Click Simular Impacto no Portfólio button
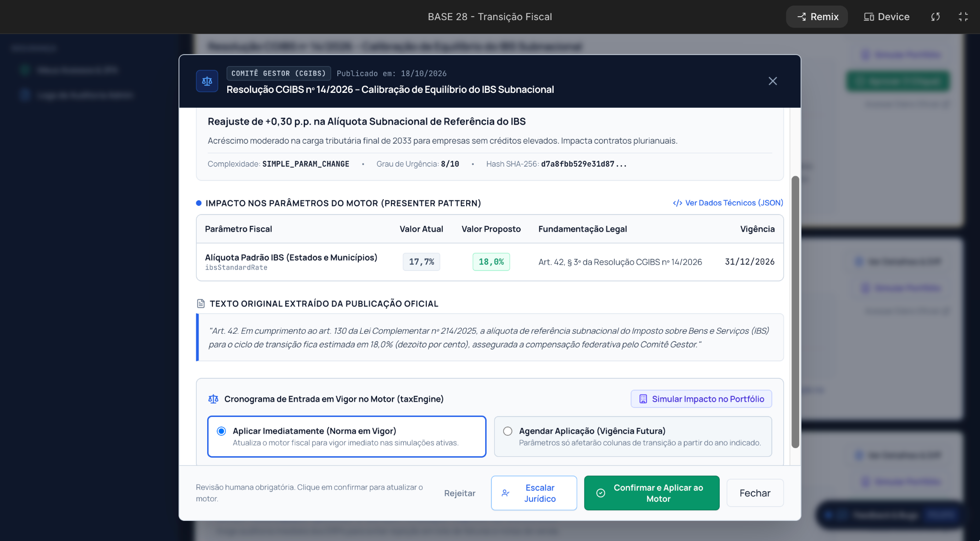Image resolution: width=980 pixels, height=541 pixels. point(702,399)
